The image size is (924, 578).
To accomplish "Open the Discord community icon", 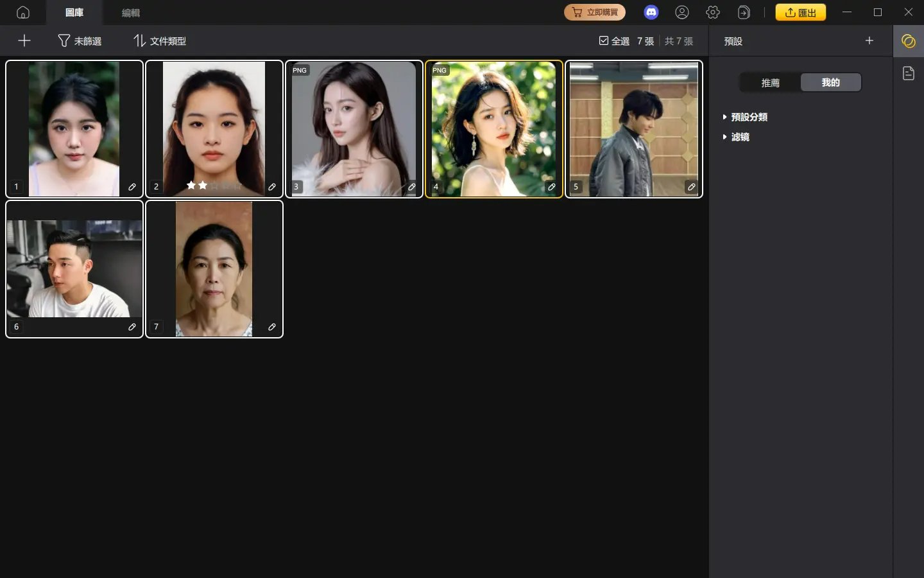I will point(651,12).
